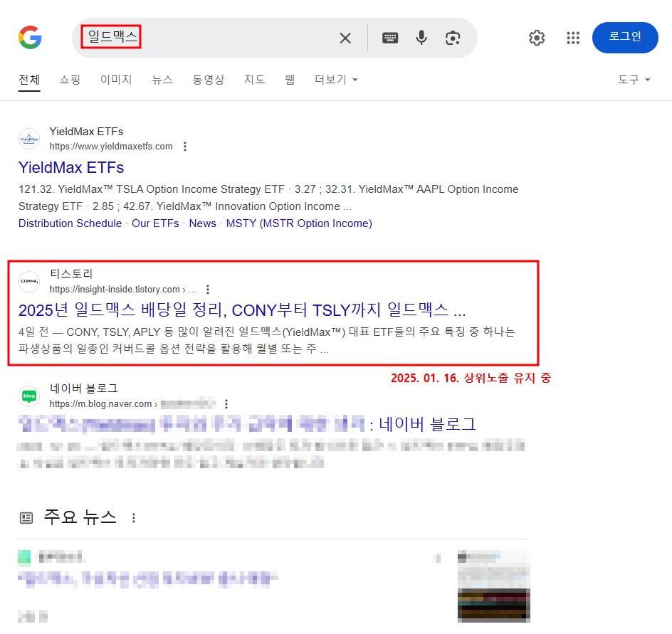This screenshot has width=672, height=634.
Task: Open more options for yieldmaxetfs.com result
Action: coord(185,147)
